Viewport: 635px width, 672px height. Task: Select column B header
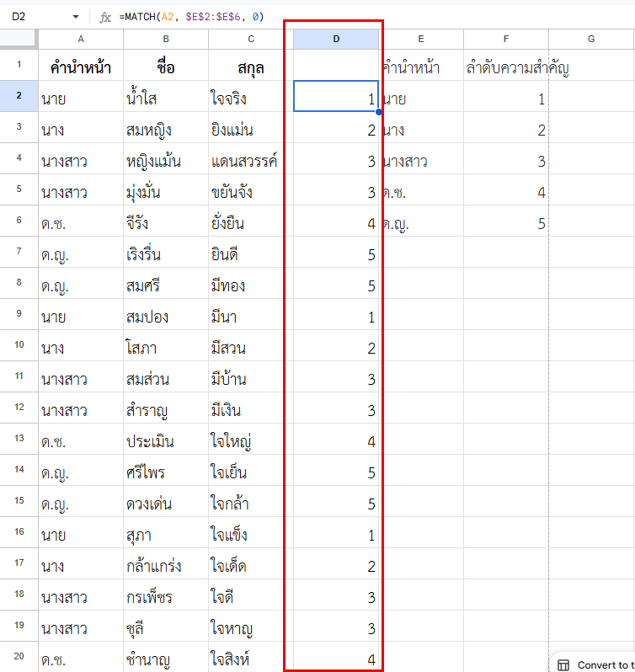pos(166,39)
